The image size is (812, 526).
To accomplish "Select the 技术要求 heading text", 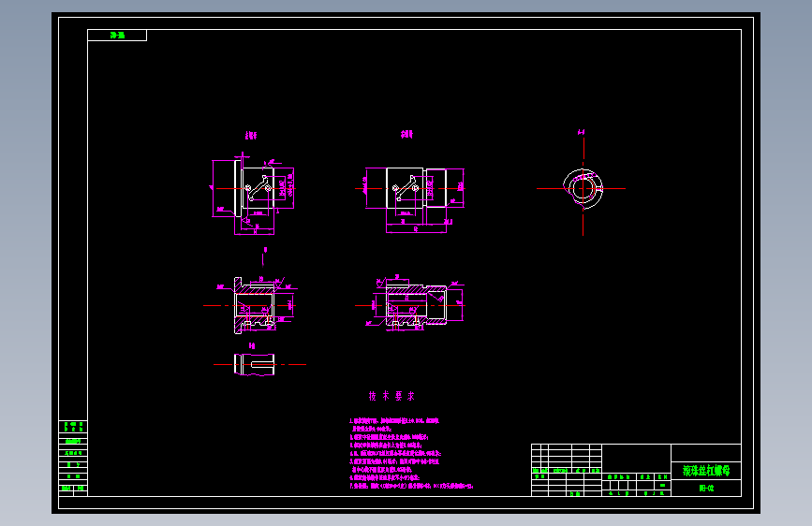I will (391, 396).
